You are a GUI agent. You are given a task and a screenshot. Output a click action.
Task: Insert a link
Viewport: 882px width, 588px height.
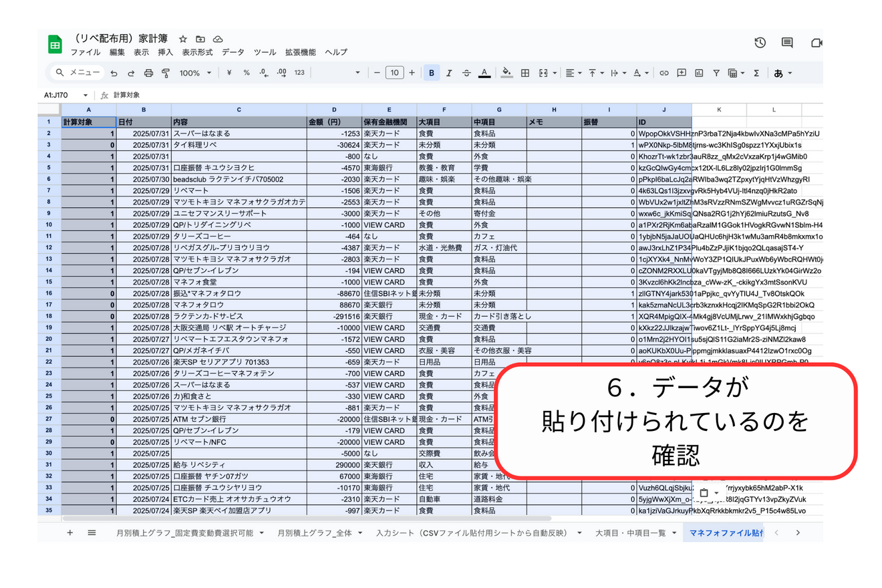pyautogui.click(x=664, y=73)
